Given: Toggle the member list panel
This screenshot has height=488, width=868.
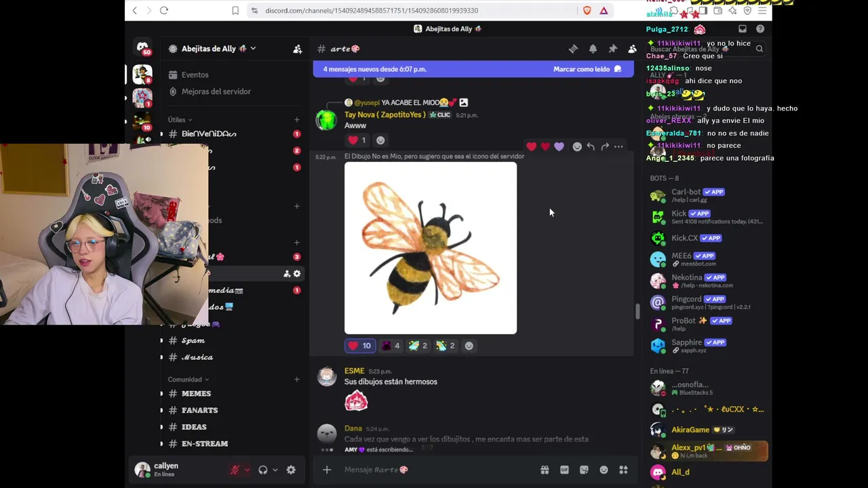Looking at the screenshot, I should pos(632,49).
